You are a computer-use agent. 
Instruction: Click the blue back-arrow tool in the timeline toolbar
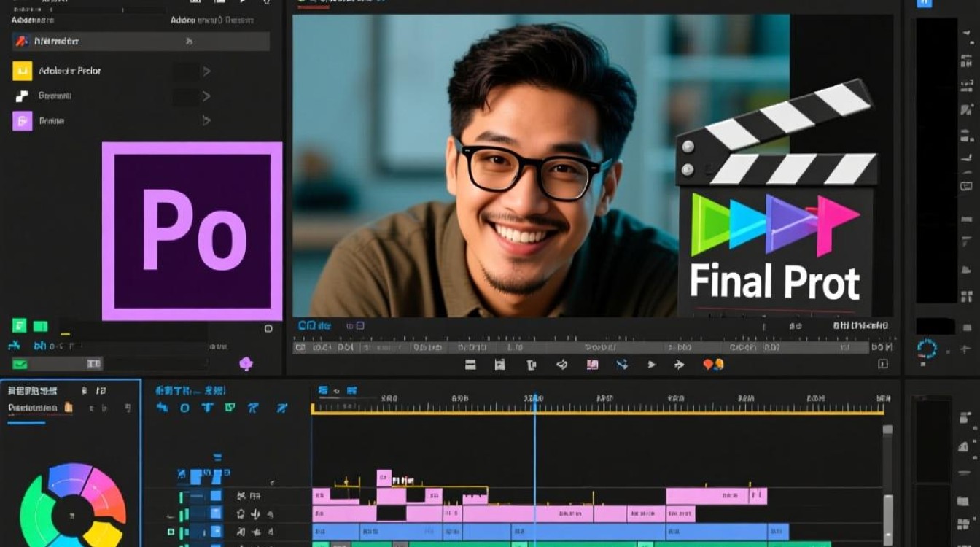(x=163, y=408)
